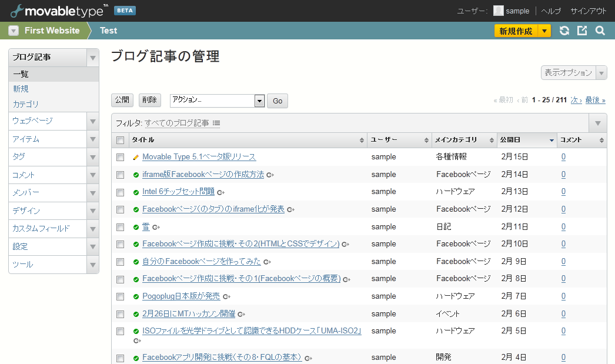615x364 pixels.
Task: Click view-entry icon below the ISOファイル entry title
Action: point(137,341)
